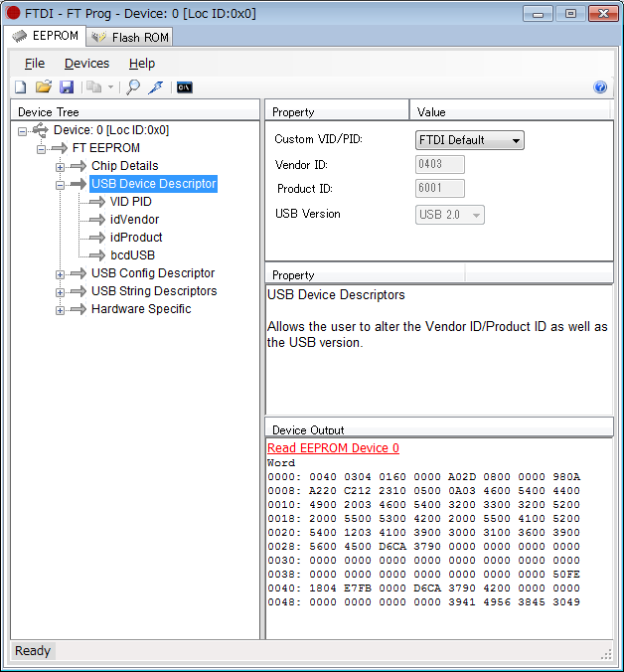Select the idProduct tree item
Viewport: 624px width, 672px height.
pyautogui.click(x=136, y=238)
